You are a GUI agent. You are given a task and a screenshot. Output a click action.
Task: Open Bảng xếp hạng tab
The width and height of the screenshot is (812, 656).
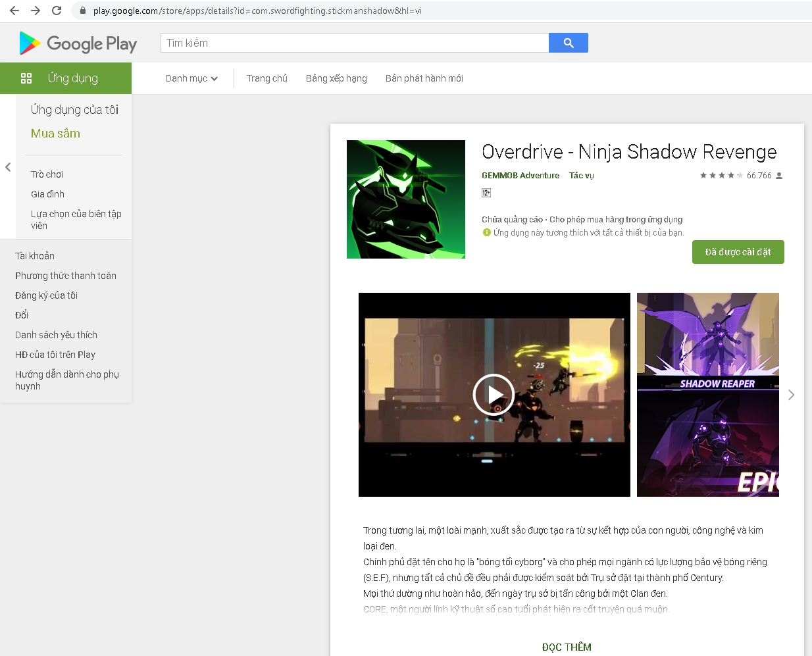tap(336, 78)
